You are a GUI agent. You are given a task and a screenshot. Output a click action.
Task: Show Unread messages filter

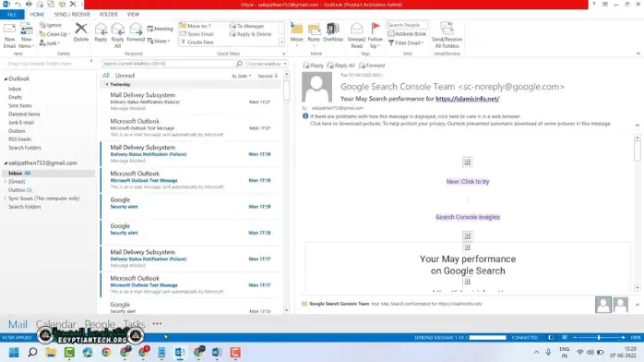pos(125,76)
